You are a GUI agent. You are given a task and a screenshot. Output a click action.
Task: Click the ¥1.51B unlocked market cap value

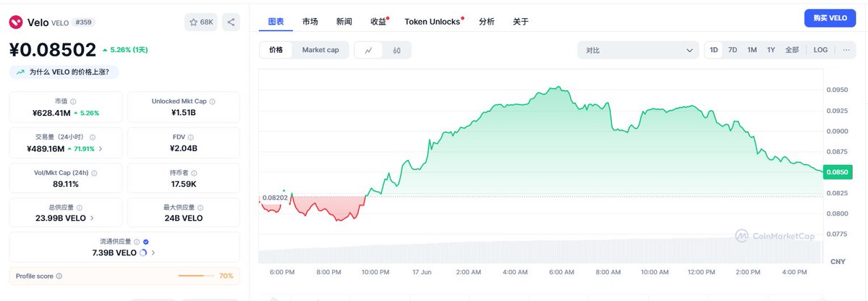[x=184, y=113]
